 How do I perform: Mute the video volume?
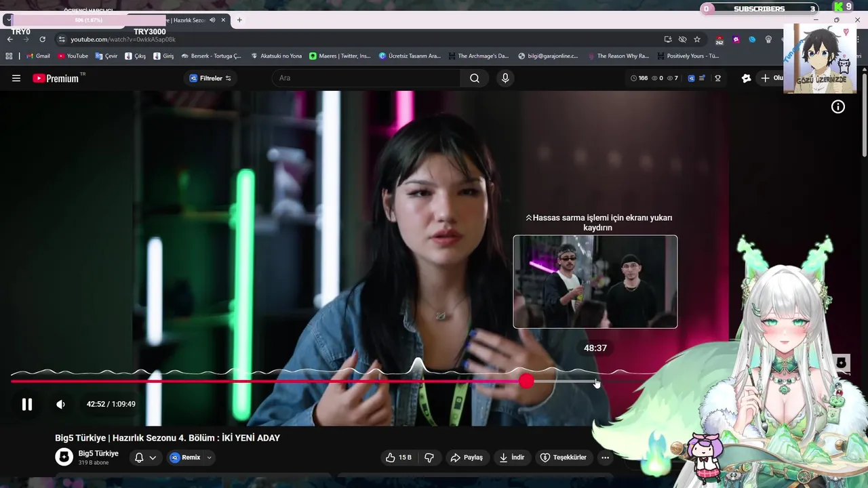point(60,404)
